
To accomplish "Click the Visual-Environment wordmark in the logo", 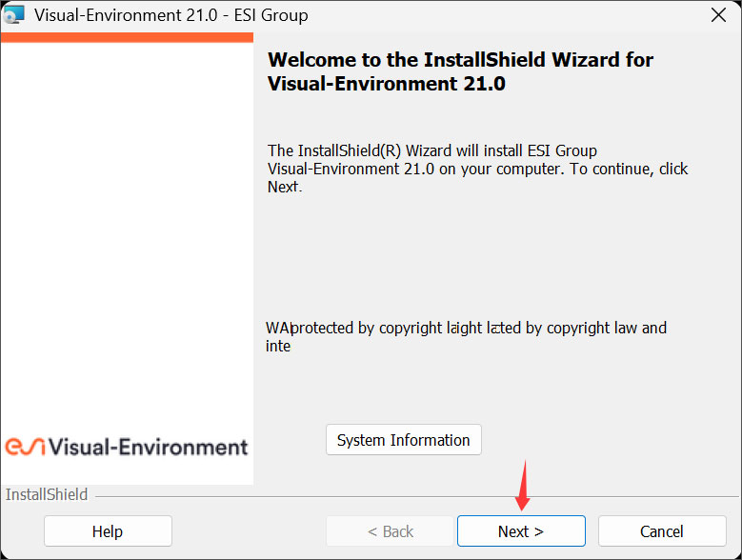I will coord(148,447).
